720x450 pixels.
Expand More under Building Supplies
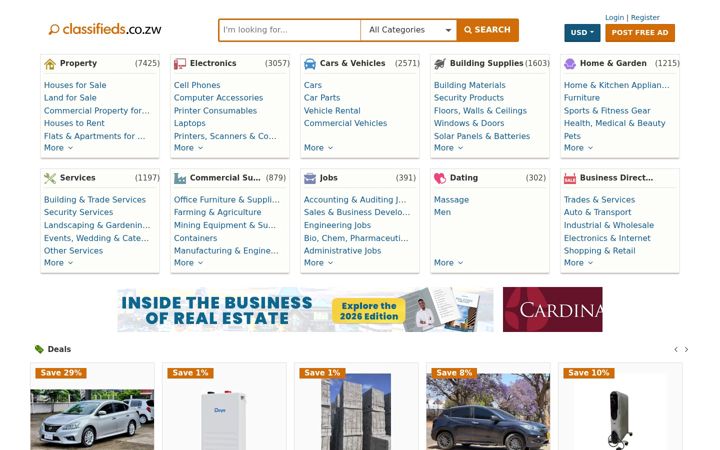click(x=448, y=148)
